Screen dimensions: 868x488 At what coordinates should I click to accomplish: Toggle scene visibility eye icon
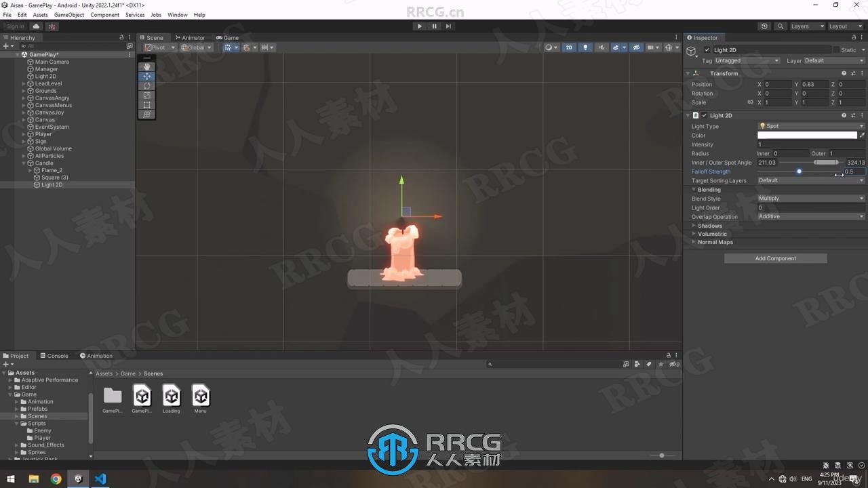point(636,47)
